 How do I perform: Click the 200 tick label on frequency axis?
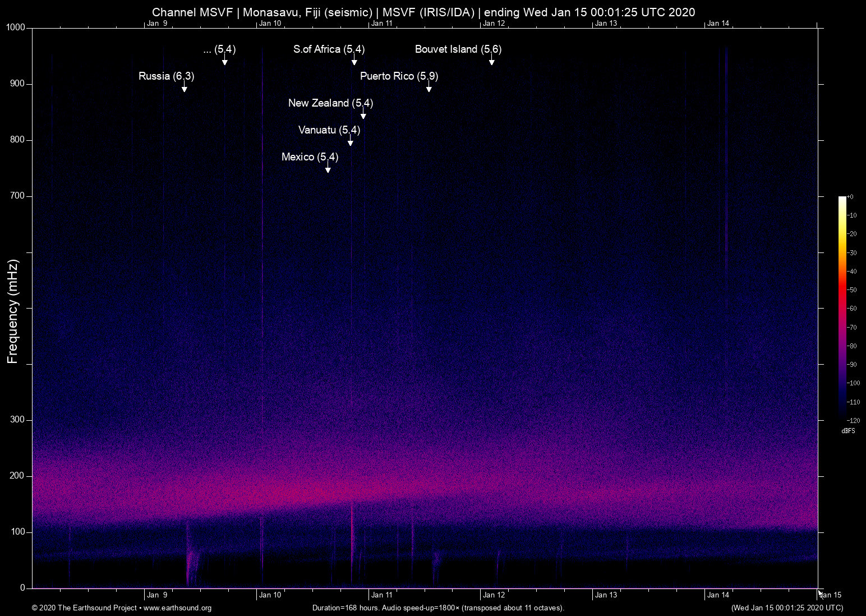click(17, 476)
